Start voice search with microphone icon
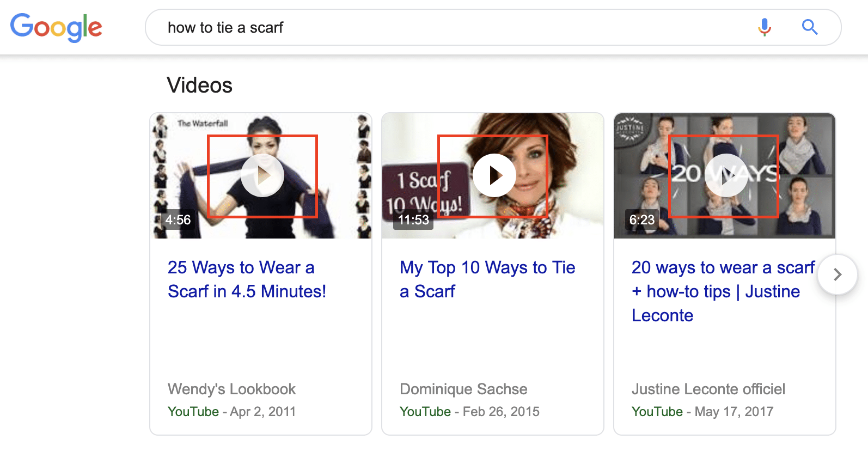Screen dimensions: 868x452 [x=765, y=27]
